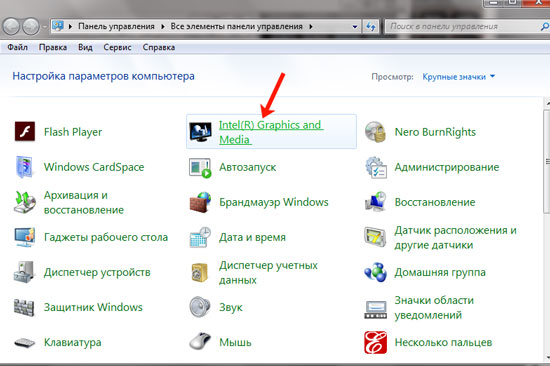The height and width of the screenshot is (366, 550).
Task: Open the Flash Player icon
Action: click(x=25, y=132)
